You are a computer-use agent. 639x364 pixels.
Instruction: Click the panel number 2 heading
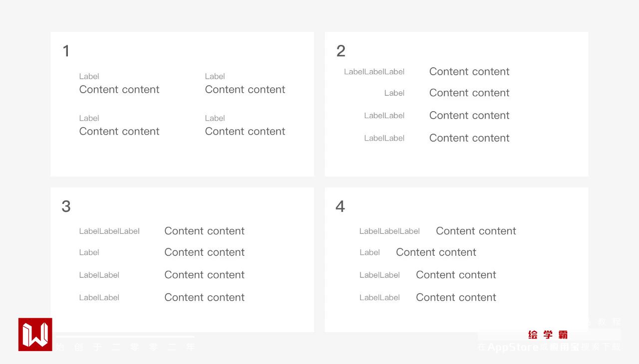[341, 51]
